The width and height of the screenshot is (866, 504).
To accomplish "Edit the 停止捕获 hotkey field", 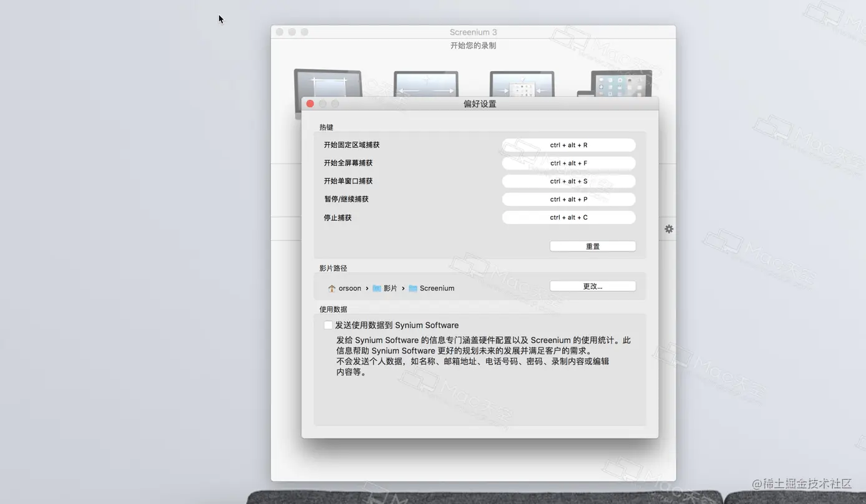I will click(x=569, y=217).
